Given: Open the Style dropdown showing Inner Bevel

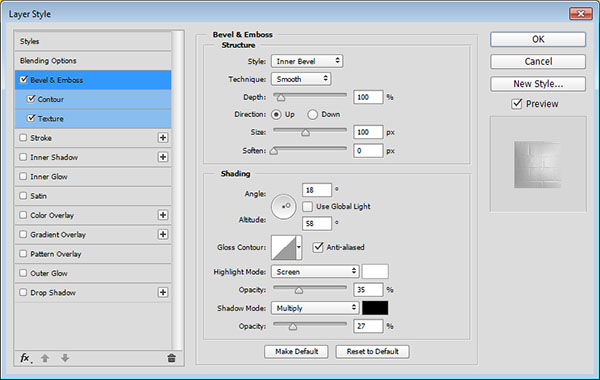Looking at the screenshot, I should tap(307, 61).
